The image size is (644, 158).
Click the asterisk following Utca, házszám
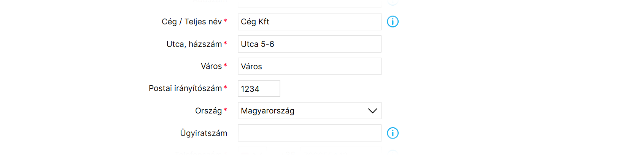coord(225,43)
